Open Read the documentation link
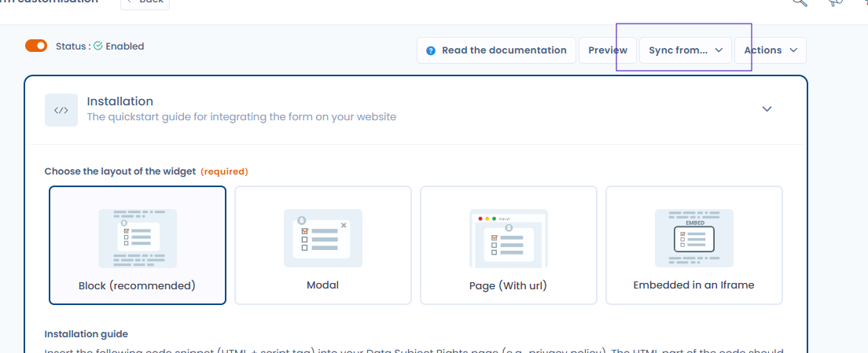 (496, 50)
